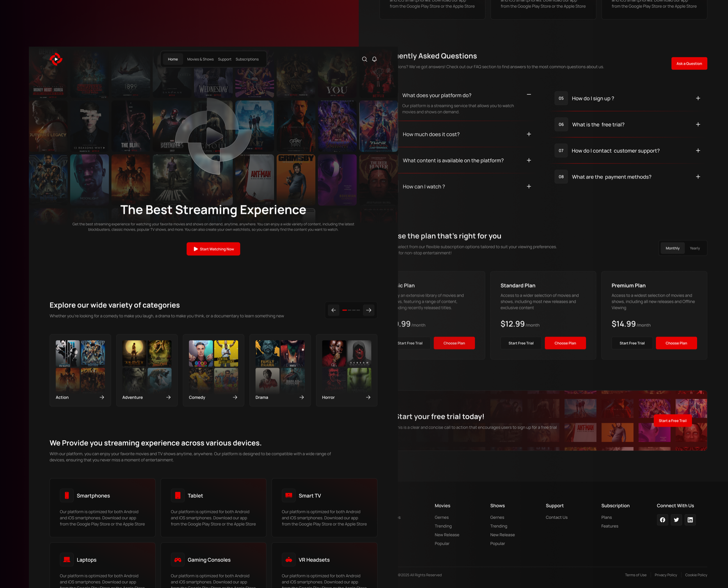Viewport: 728px width, 588px height.
Task: Collapse 'What does your platform do?' answer
Action: (529, 94)
